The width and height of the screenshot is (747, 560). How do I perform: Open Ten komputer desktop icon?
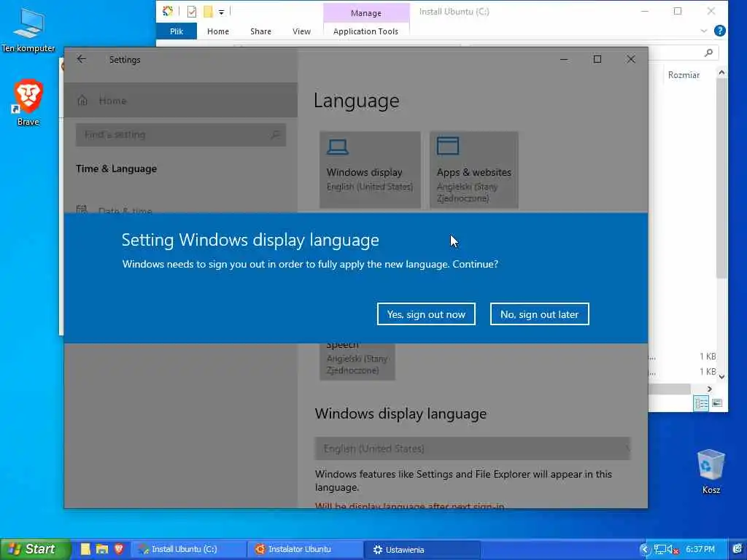point(28,29)
